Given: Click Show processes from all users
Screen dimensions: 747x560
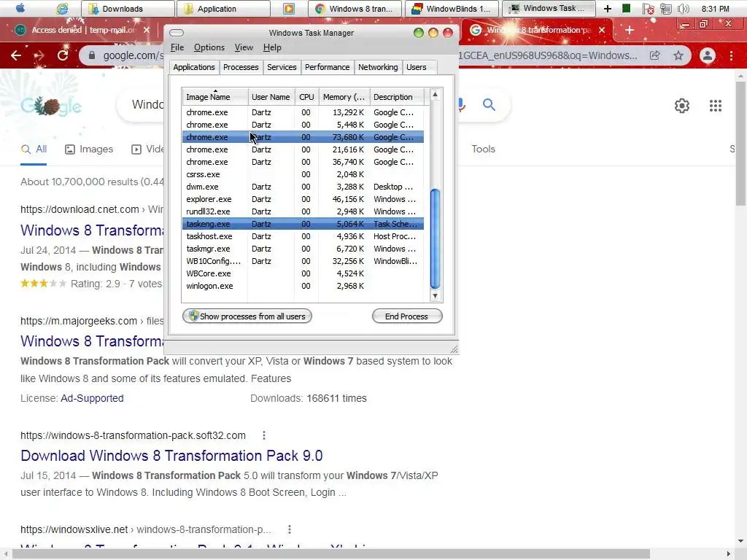Looking at the screenshot, I should pos(247,316).
